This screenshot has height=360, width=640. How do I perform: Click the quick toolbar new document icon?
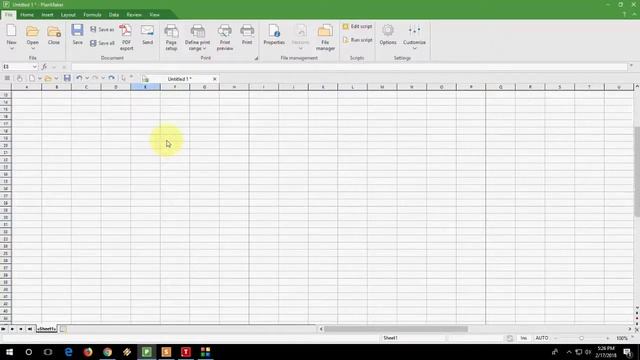click(x=32, y=78)
